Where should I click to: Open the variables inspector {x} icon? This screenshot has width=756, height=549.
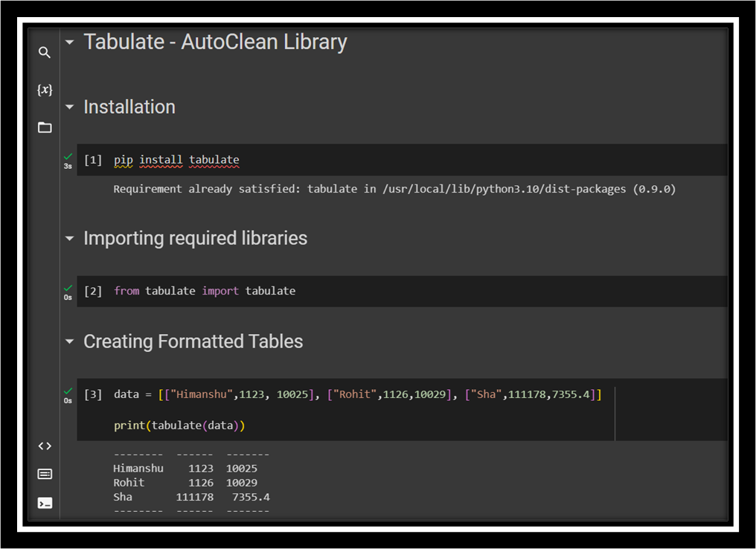45,89
